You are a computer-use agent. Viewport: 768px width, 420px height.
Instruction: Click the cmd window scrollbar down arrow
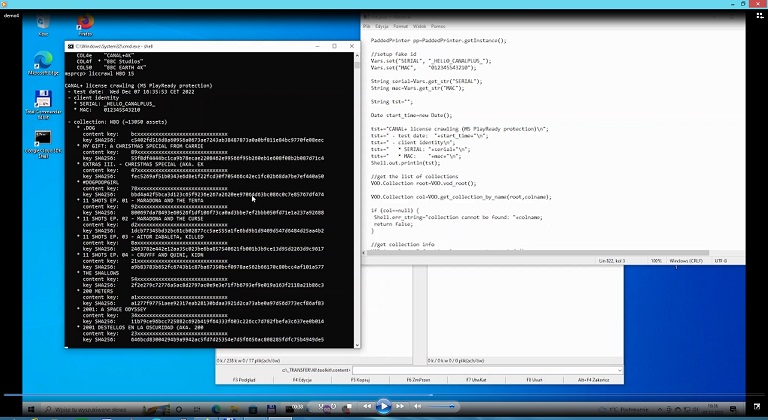[357, 345]
